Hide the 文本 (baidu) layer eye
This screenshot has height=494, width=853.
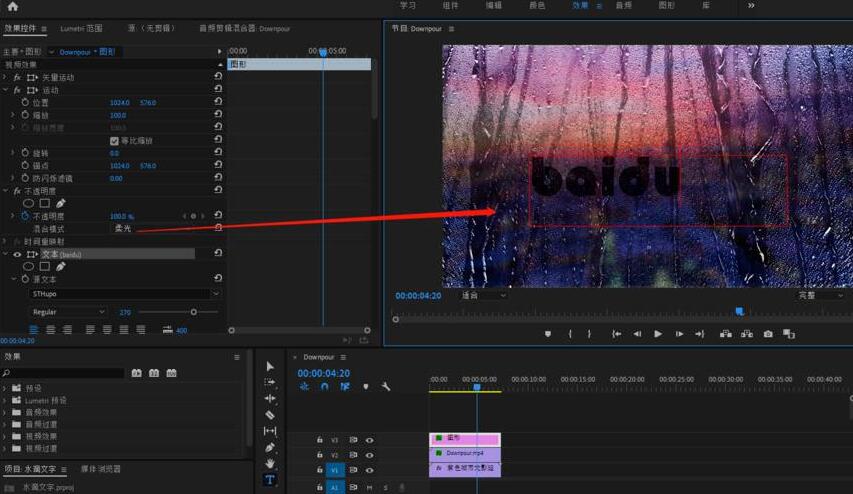[17, 254]
